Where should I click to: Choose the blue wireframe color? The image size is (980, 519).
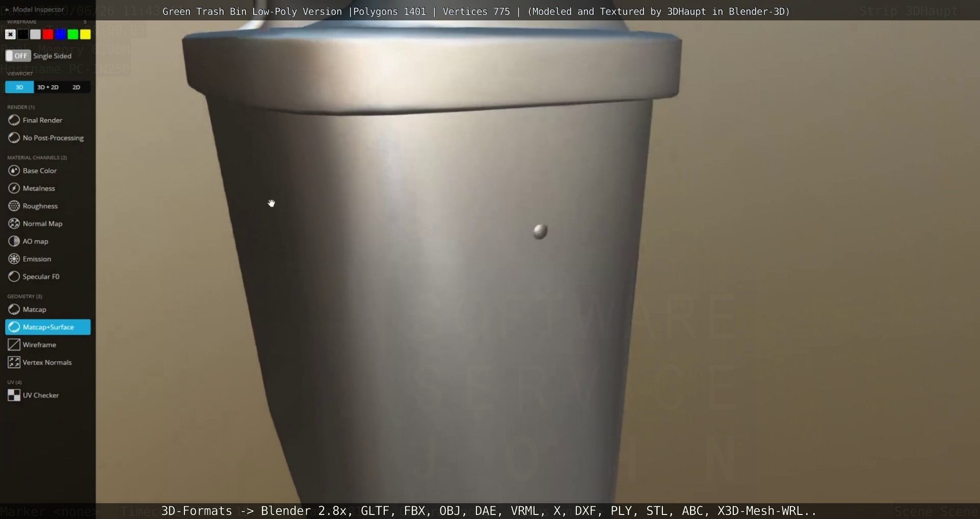point(60,34)
